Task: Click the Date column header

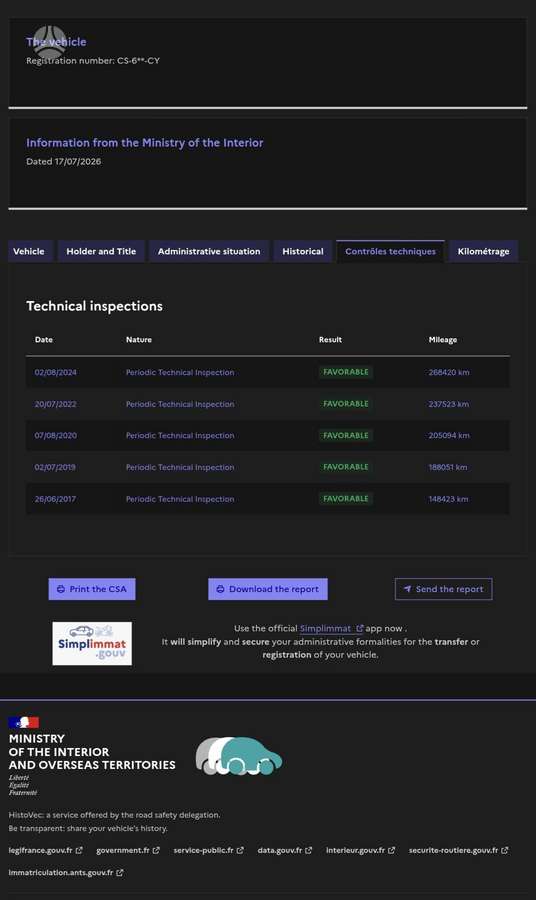Action: [x=44, y=340]
